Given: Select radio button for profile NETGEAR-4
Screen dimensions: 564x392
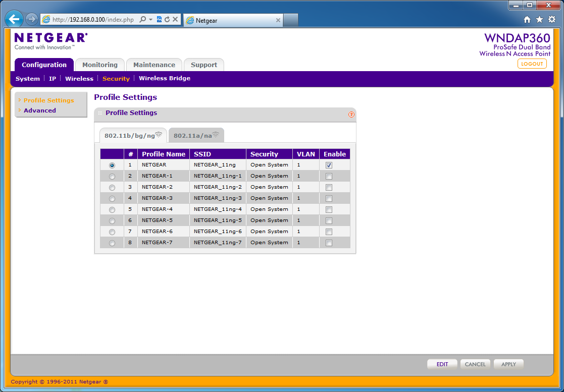Looking at the screenshot, I should (112, 210).
